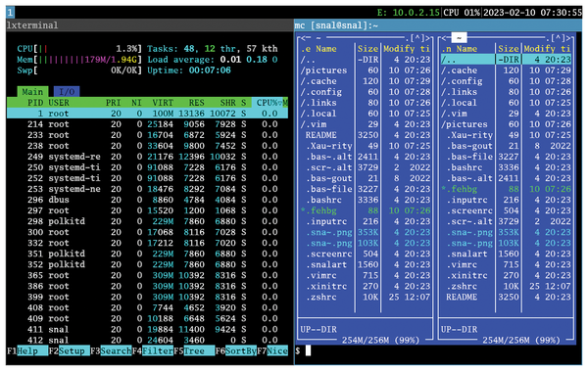
Task: Select .zshrc in left mc panel
Action: [366, 298]
